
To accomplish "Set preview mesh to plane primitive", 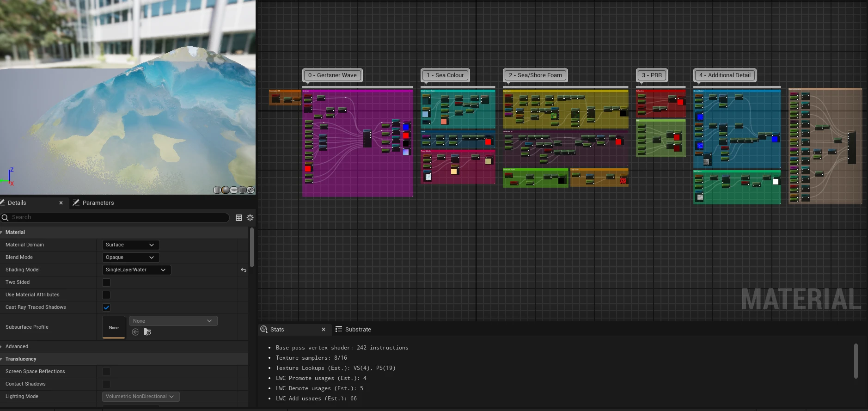I will 234,190.
